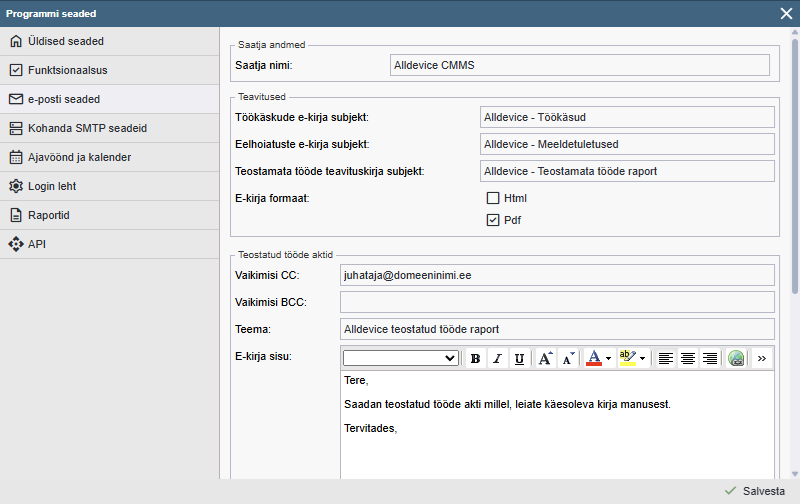Click the envelope icon beside e-posti seaded
800x504 pixels.
(16, 99)
